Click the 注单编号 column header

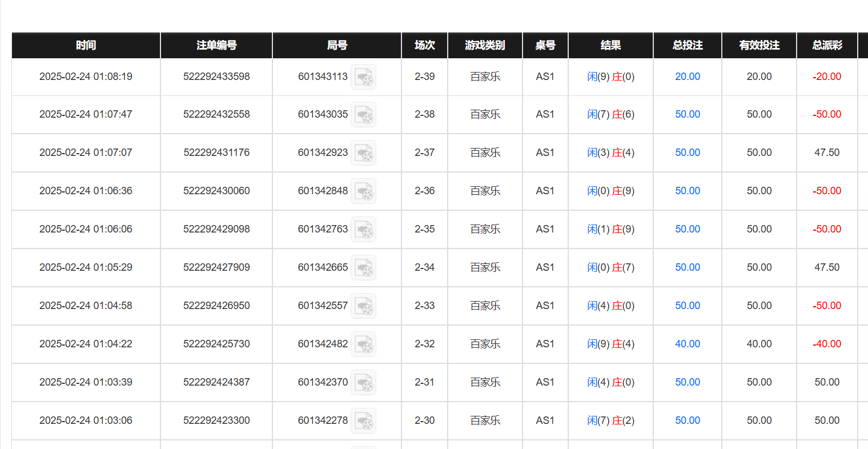(216, 45)
